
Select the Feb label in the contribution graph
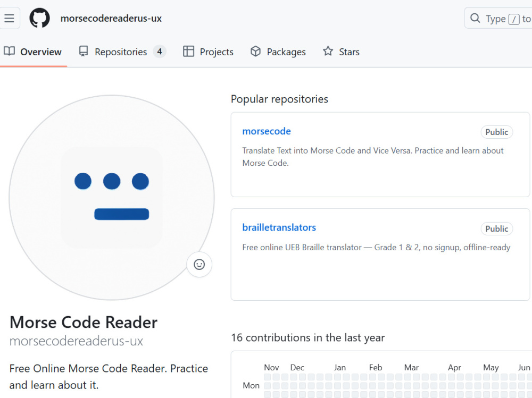pyautogui.click(x=376, y=368)
